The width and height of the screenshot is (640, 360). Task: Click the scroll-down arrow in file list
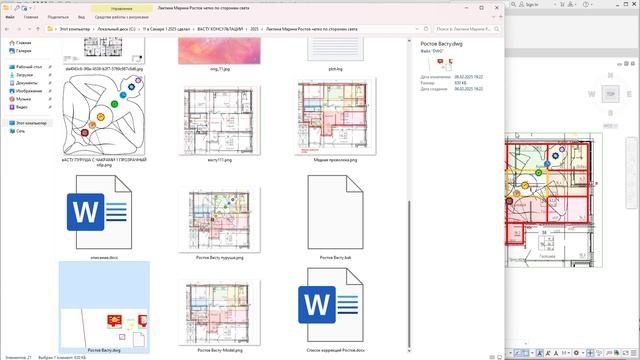click(409, 350)
